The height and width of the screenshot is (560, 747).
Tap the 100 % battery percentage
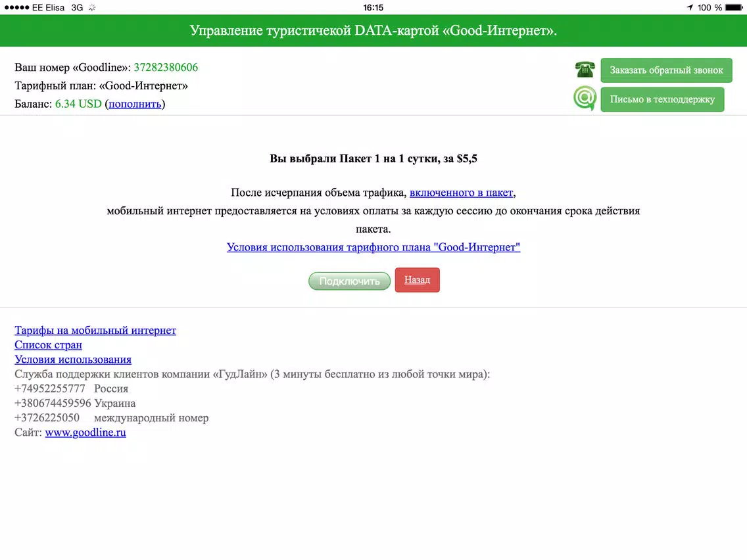[710, 8]
